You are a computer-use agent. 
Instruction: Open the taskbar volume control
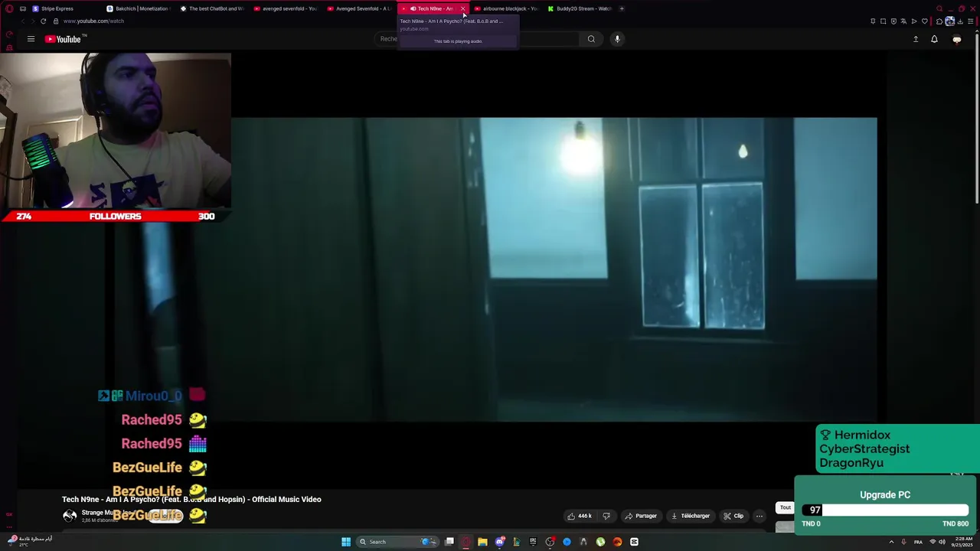(942, 542)
